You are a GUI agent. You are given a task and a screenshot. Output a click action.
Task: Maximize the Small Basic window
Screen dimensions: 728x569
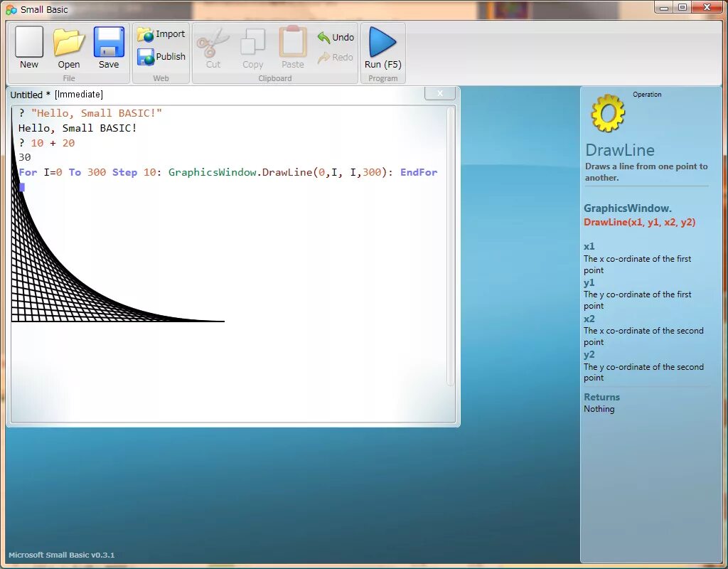pyautogui.click(x=682, y=7)
